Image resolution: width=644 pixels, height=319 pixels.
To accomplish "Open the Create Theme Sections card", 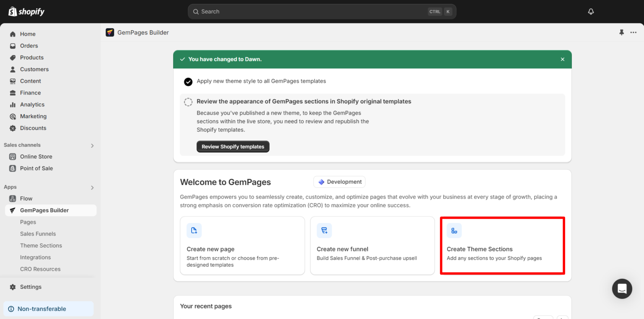I will click(x=502, y=246).
